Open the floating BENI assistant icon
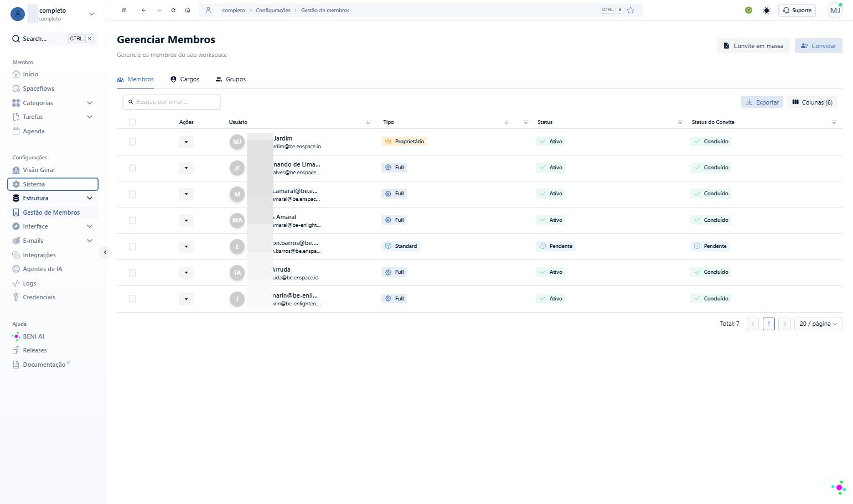 [x=839, y=487]
